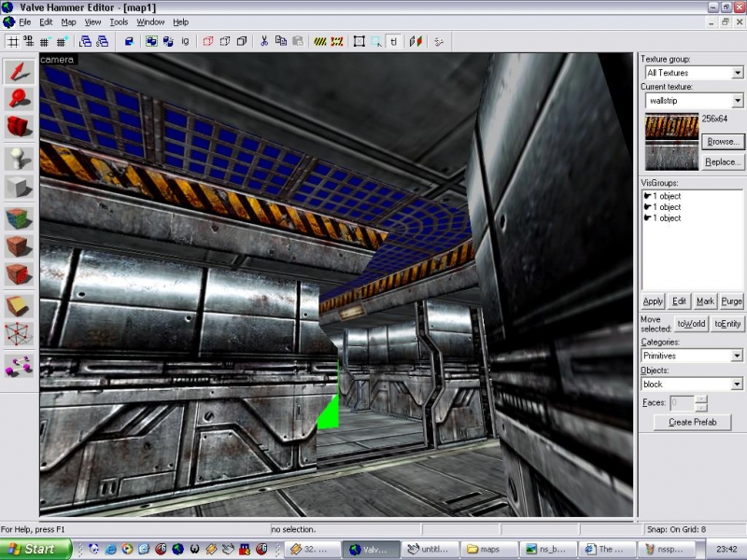747x560 pixels.
Task: Click the scissors Cut icon in toolbar
Action: click(264, 41)
